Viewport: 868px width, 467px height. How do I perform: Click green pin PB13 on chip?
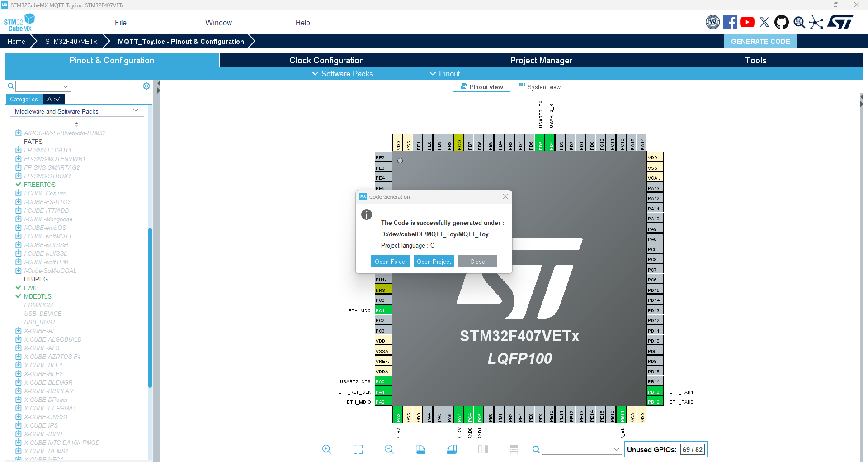click(655, 392)
